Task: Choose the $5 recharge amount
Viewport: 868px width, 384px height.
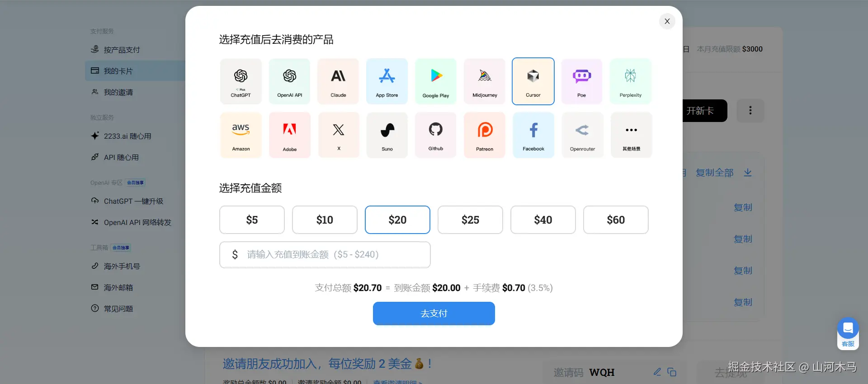Action: pos(252,220)
